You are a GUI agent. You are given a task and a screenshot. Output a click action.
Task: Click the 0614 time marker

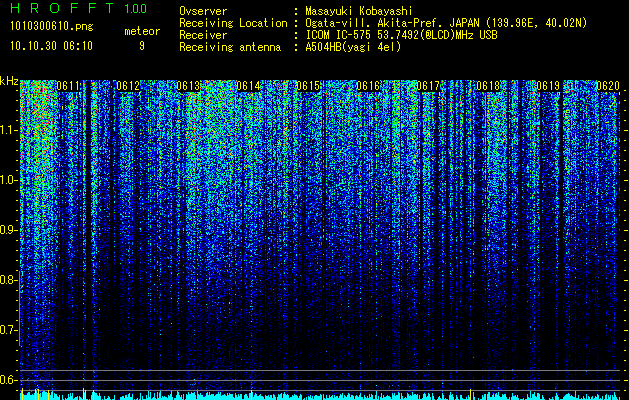tap(248, 86)
